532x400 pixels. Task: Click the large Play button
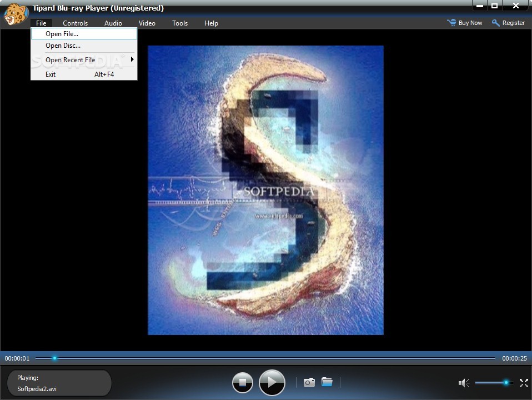click(272, 382)
